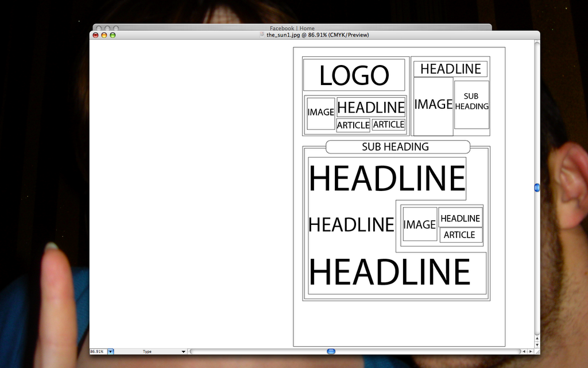Click the the_sun1.jpg title bar text
Viewport: 588px width, 368px height.
pos(318,35)
